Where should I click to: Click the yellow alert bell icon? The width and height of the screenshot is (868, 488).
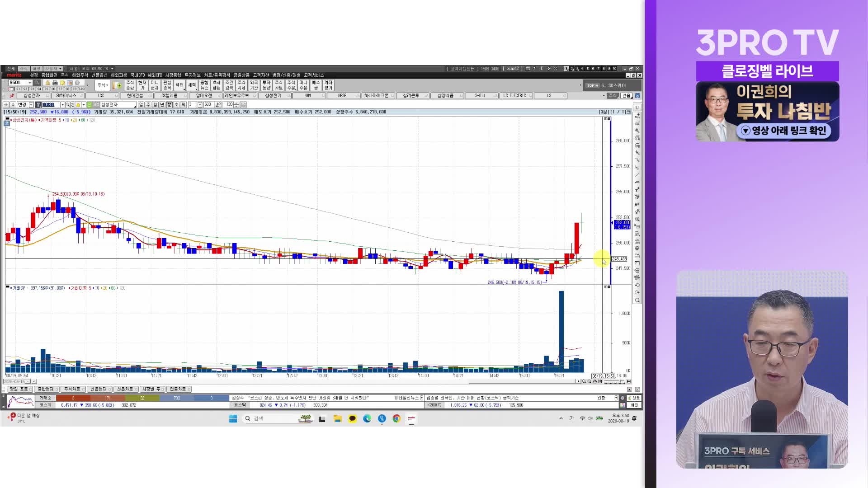tap(78, 105)
